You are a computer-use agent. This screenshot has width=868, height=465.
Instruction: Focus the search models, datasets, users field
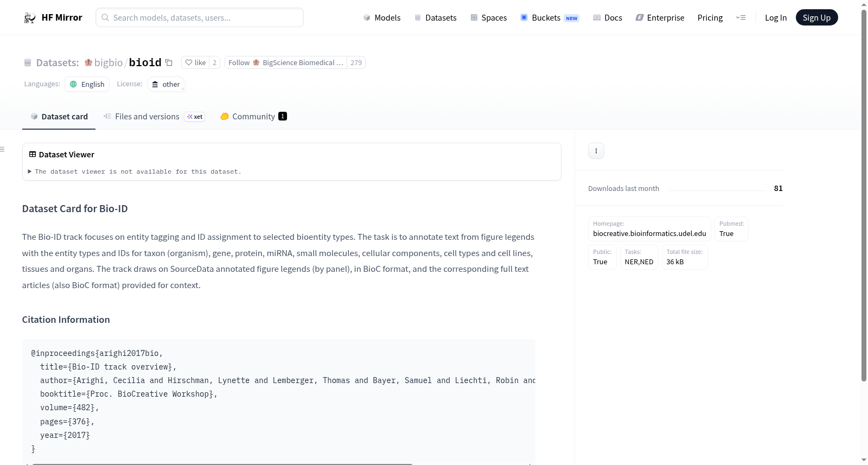click(200, 17)
